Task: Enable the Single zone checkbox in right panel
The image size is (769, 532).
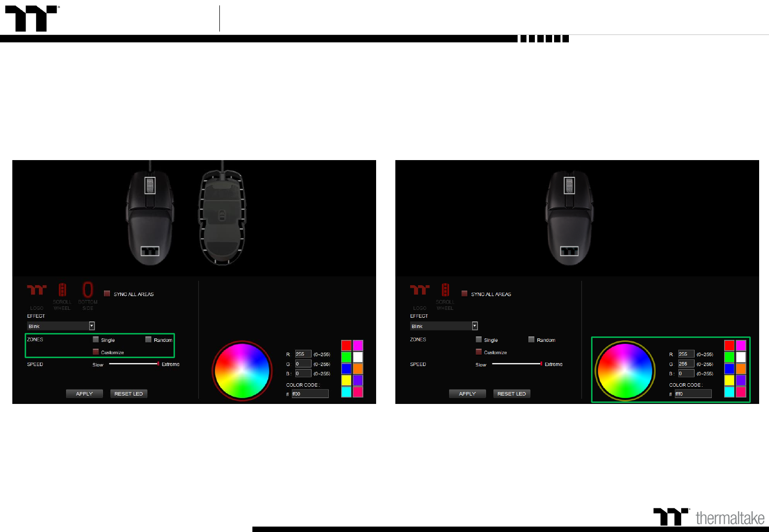Action: 479,339
